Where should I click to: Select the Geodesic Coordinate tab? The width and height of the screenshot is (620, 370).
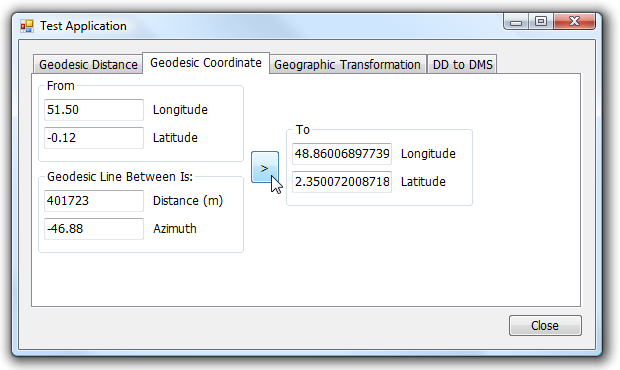pos(206,63)
